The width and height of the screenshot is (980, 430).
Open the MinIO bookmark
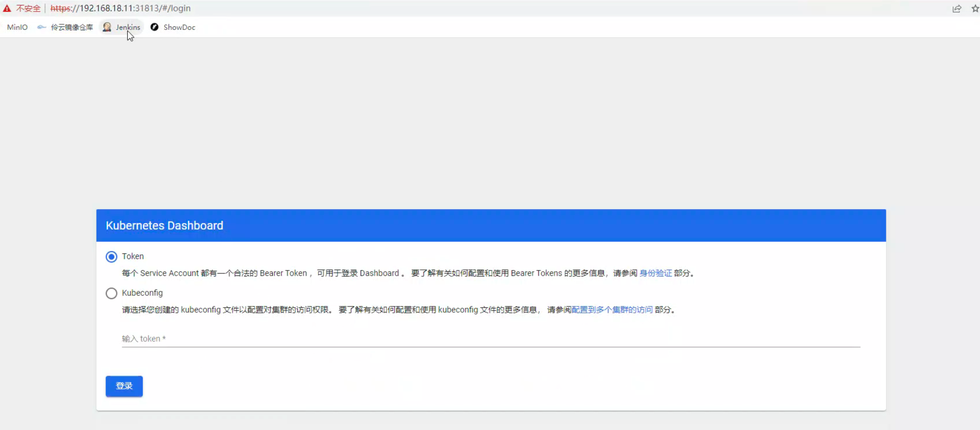tap(17, 27)
